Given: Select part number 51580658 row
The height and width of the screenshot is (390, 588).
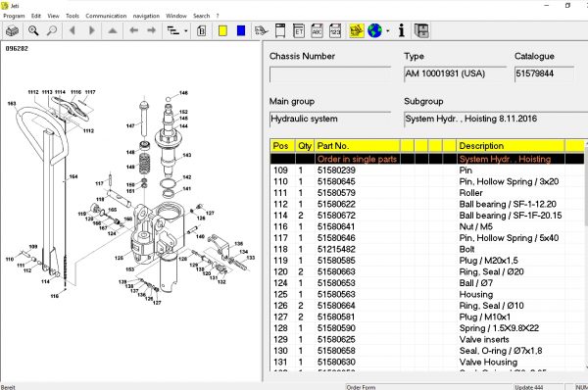Looking at the screenshot, I should point(427,351).
